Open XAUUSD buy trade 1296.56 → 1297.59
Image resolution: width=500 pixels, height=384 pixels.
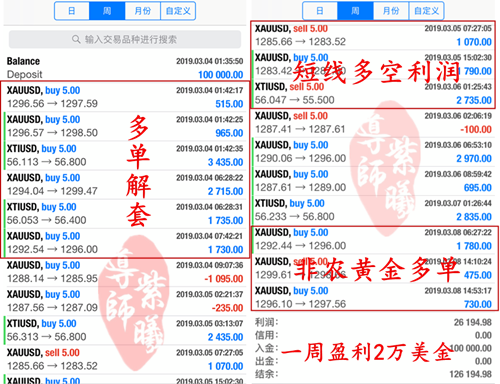[125, 97]
